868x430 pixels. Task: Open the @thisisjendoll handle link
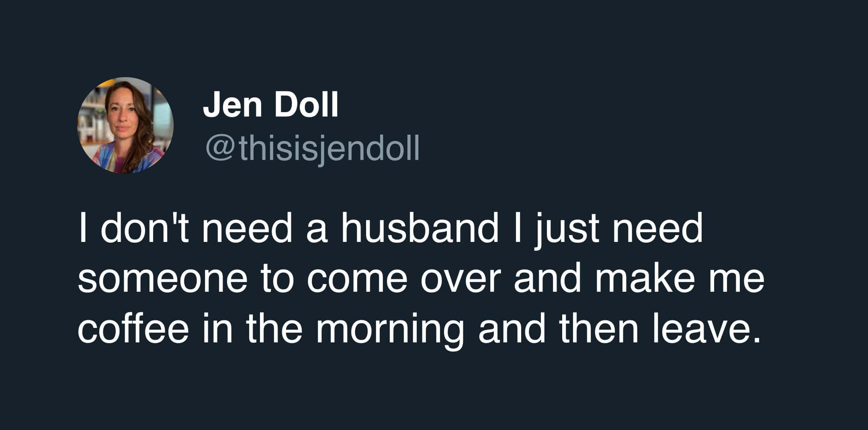click(313, 148)
